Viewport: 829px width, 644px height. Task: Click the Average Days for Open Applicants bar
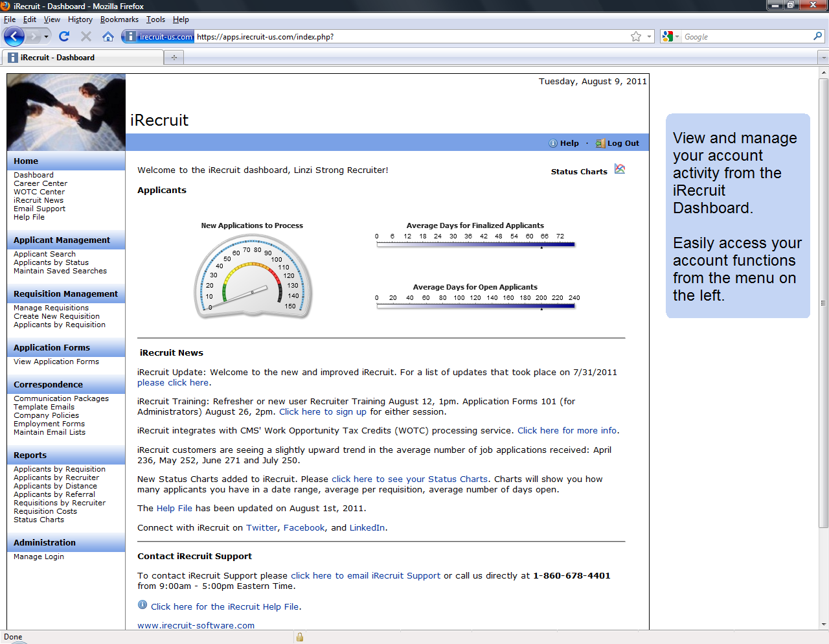475,306
